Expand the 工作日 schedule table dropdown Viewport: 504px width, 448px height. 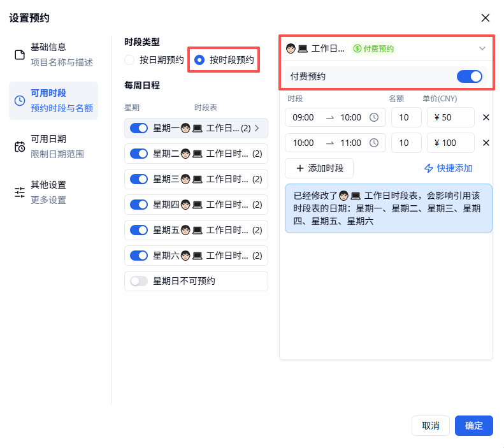point(482,48)
